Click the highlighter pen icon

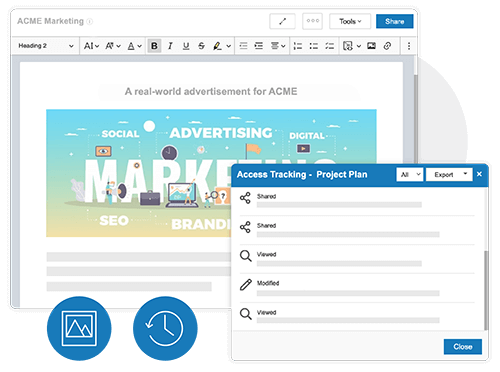217,46
